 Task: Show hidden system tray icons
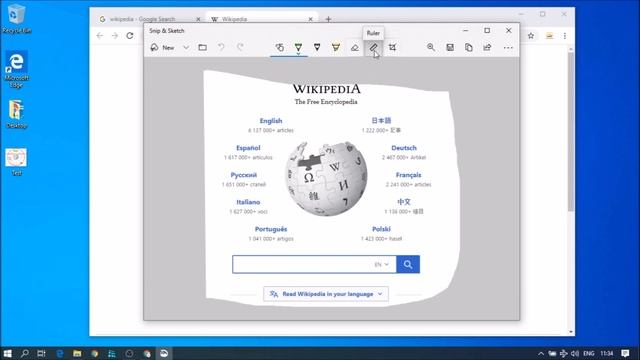(x=541, y=353)
